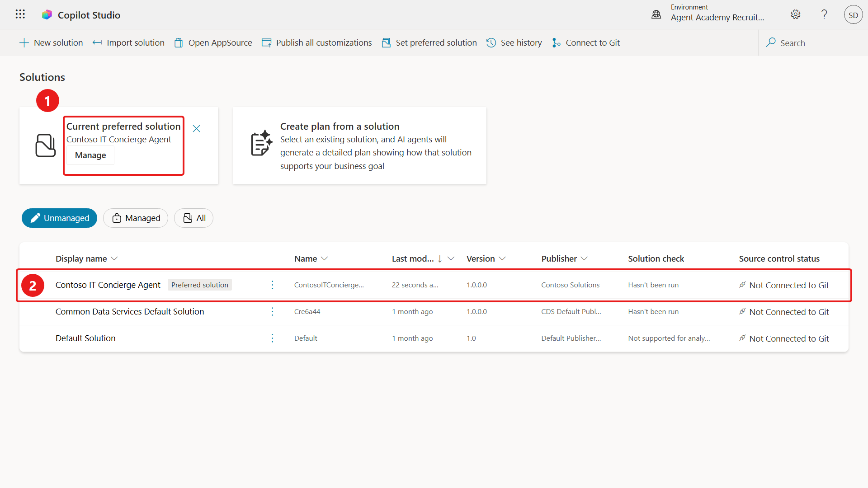The image size is (868, 488).
Task: Click Not Connected to Git for Contoso row
Action: pos(784,285)
